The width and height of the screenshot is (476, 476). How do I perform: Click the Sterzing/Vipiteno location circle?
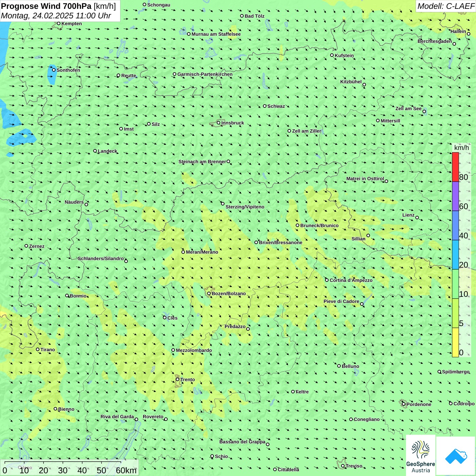(x=223, y=204)
